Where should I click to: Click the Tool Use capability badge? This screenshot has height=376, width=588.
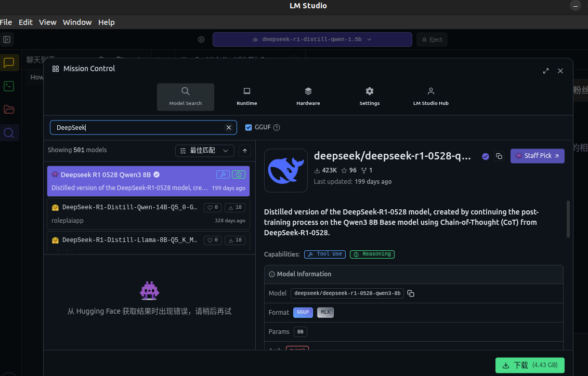325,254
